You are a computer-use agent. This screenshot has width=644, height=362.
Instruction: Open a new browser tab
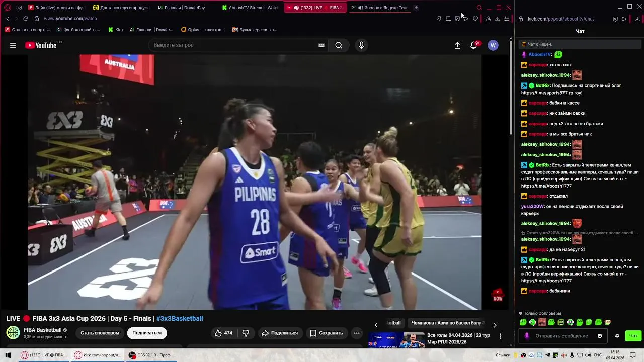416,8
